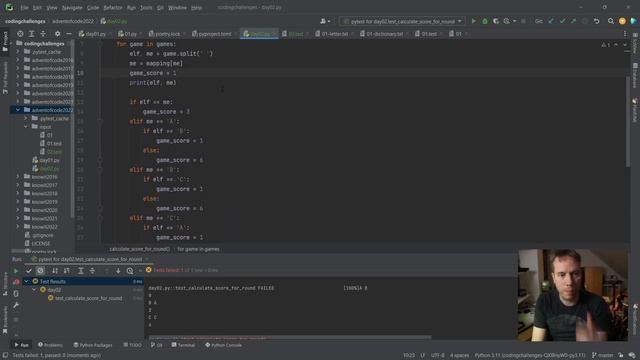This screenshot has width=640, height=360.
Task: Toggle Show Ignored tests button
Action: point(40,271)
